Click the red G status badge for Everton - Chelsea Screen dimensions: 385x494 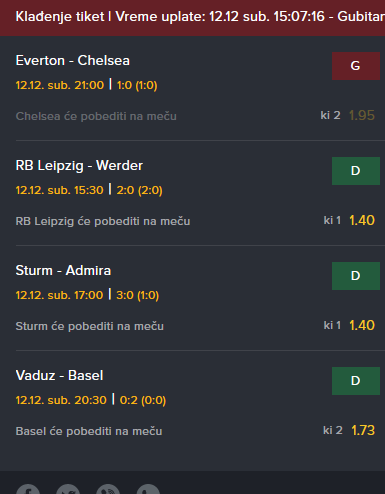pos(356,66)
